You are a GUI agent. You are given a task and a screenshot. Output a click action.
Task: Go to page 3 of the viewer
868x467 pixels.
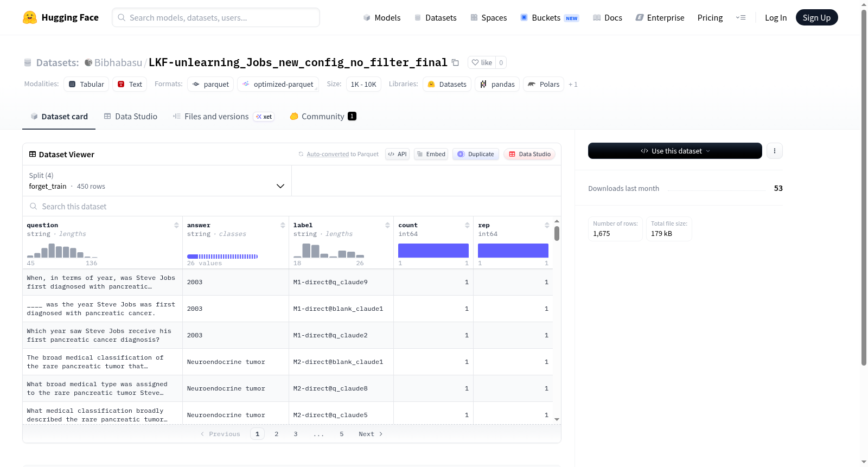(x=296, y=434)
